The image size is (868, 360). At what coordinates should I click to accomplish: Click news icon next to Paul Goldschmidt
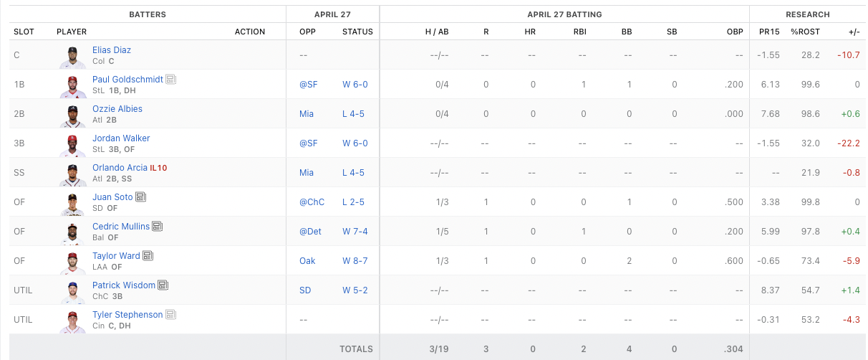(x=171, y=80)
